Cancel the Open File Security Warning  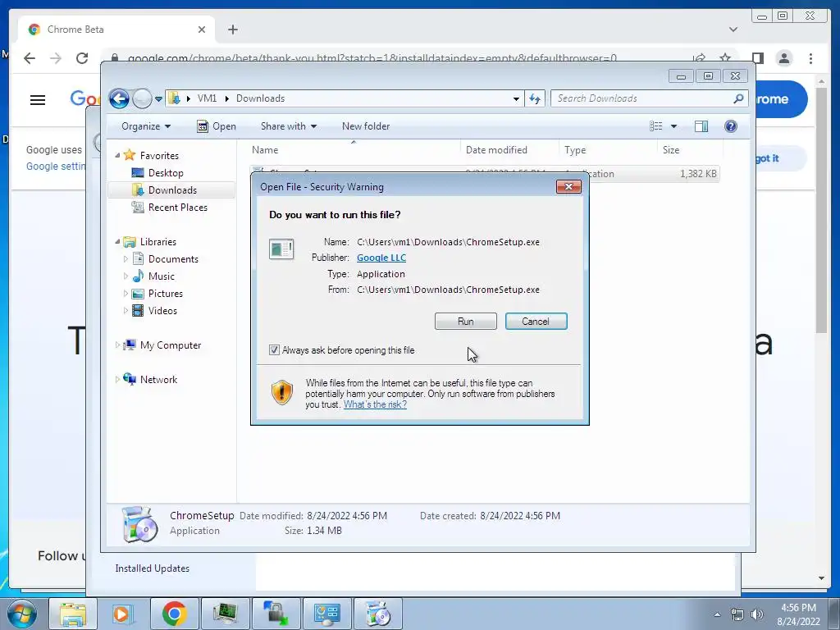(x=536, y=321)
